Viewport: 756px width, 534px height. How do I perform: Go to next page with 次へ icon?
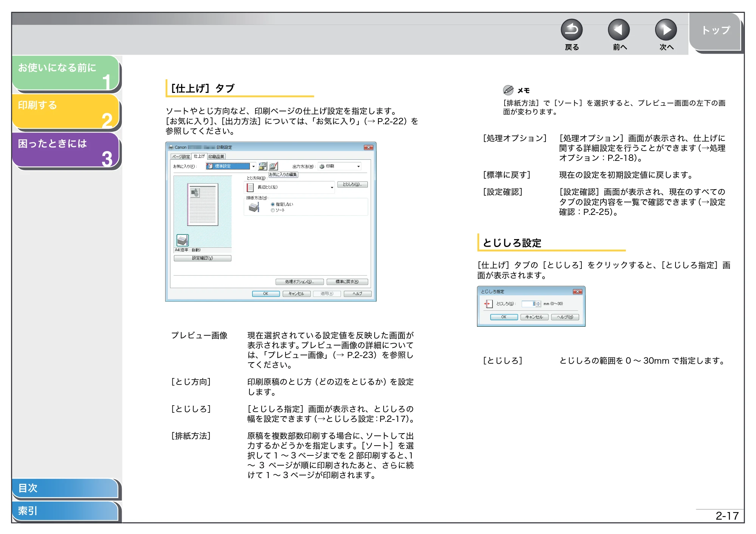pyautogui.click(x=666, y=30)
